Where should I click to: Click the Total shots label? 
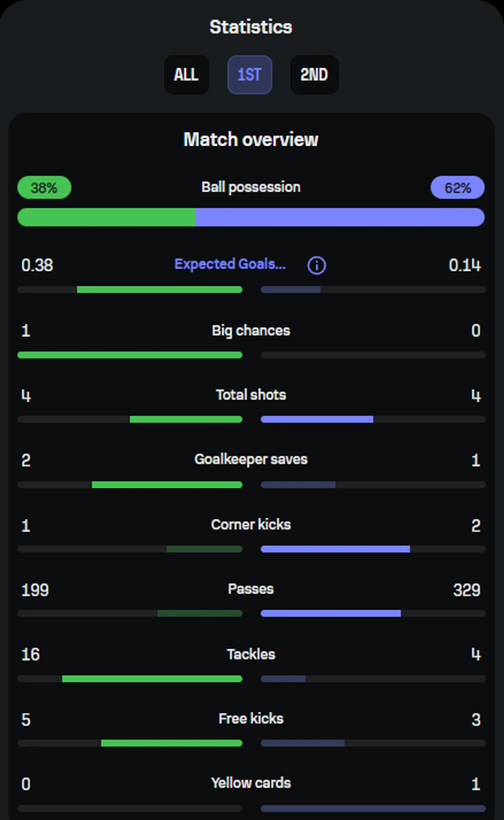coord(251,395)
